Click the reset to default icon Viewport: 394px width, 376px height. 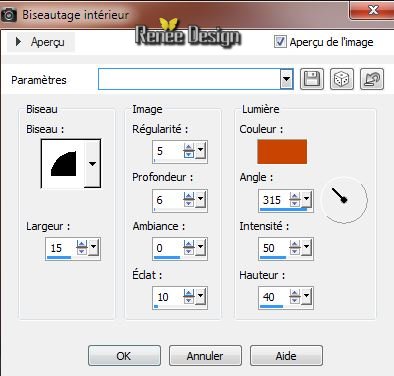(x=372, y=79)
